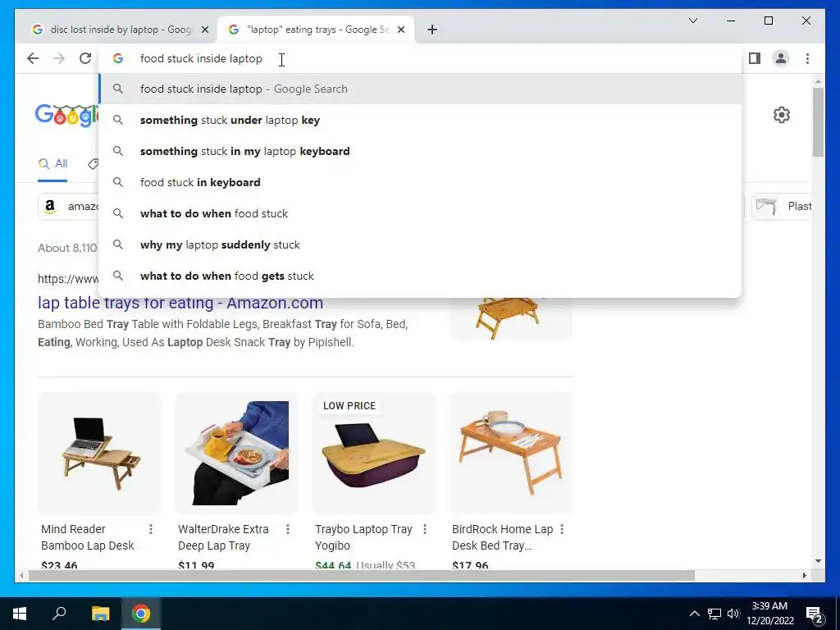Select 'food stuck inside laptop - Google Search' suggestion

click(421, 89)
